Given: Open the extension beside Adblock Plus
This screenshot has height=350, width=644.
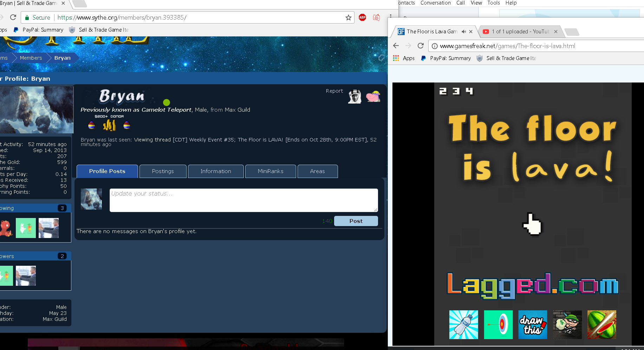Looking at the screenshot, I should click(376, 17).
